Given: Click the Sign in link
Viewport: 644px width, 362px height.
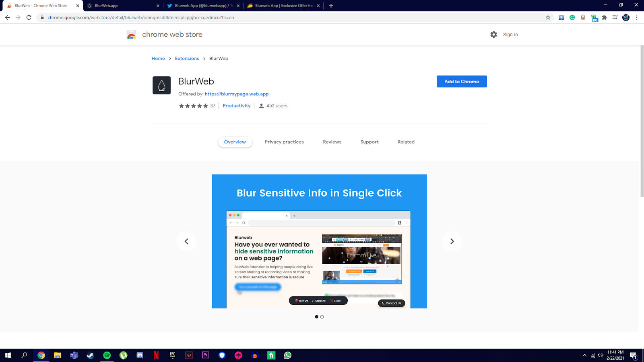Looking at the screenshot, I should point(510,35).
